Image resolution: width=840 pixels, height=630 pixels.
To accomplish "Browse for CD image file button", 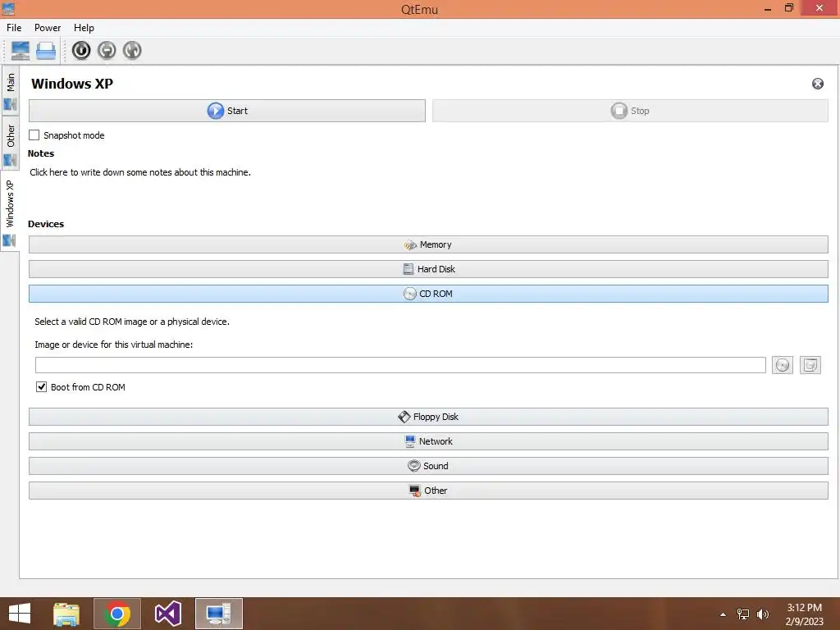I will coord(810,365).
